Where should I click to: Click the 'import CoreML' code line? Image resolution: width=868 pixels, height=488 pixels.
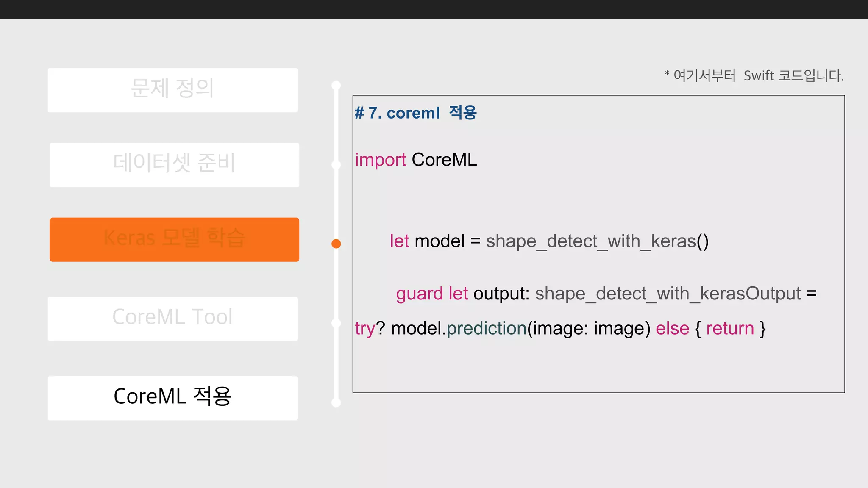pyautogui.click(x=416, y=160)
